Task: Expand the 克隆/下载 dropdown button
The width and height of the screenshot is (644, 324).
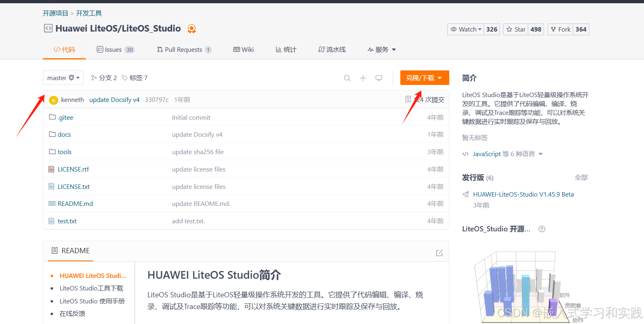Action: pos(425,78)
